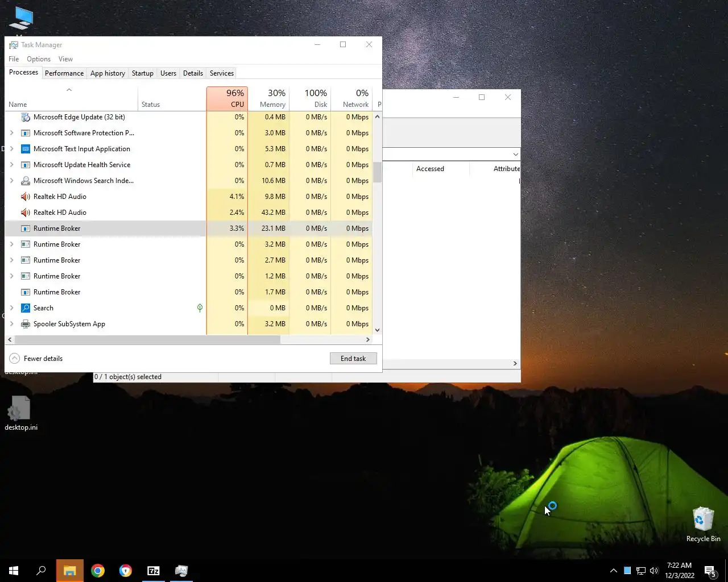
Task: Click the vertical scrollbar thumb in Task Manager
Action: tap(377, 172)
